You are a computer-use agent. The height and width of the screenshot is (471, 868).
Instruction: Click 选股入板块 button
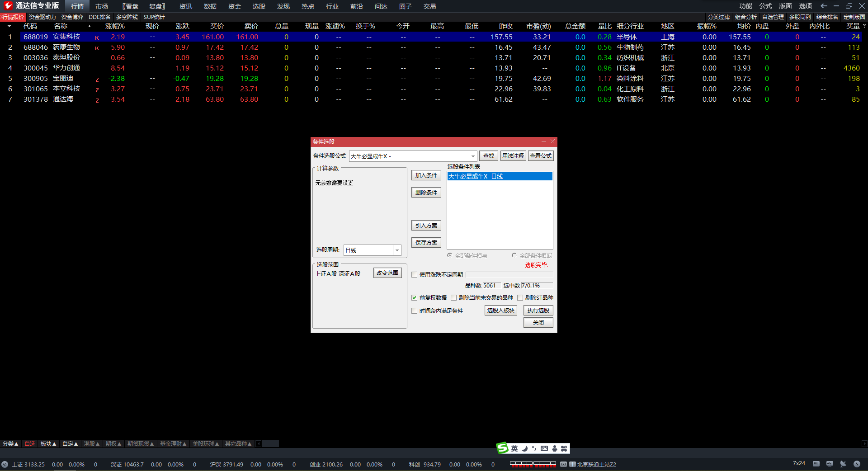tap(501, 311)
